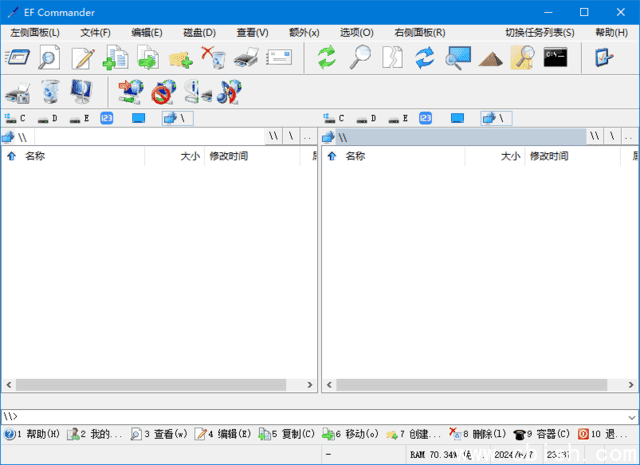Click the function key button 4 编辑(E)
Image resolution: width=640 pixels, height=465 pixels.
tap(222, 434)
